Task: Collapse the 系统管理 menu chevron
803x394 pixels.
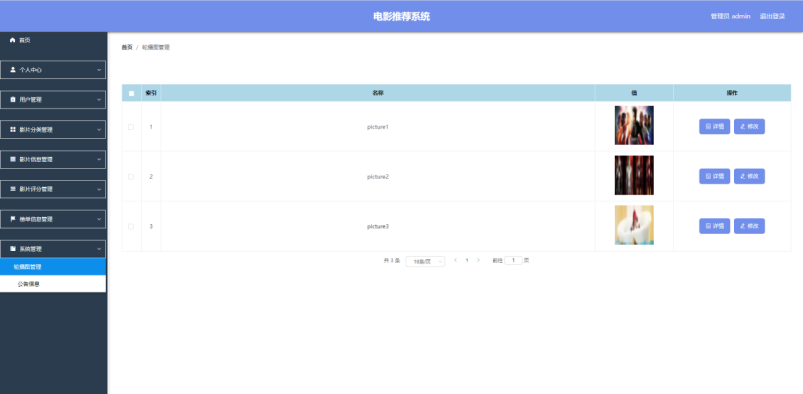Action: 99,249
